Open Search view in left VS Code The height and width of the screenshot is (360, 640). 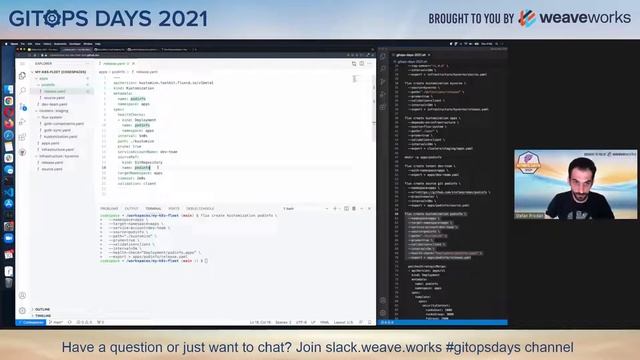[22, 91]
